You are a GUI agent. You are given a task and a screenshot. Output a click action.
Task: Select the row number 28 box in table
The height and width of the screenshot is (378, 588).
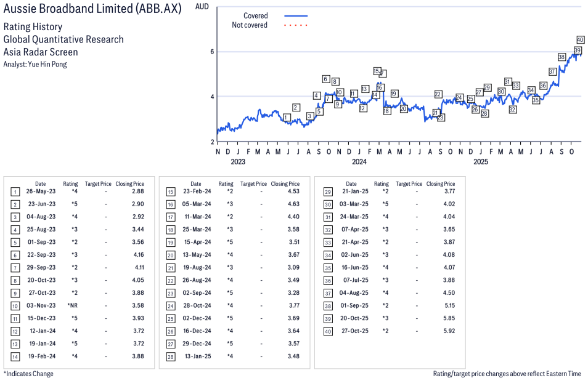coord(171,355)
